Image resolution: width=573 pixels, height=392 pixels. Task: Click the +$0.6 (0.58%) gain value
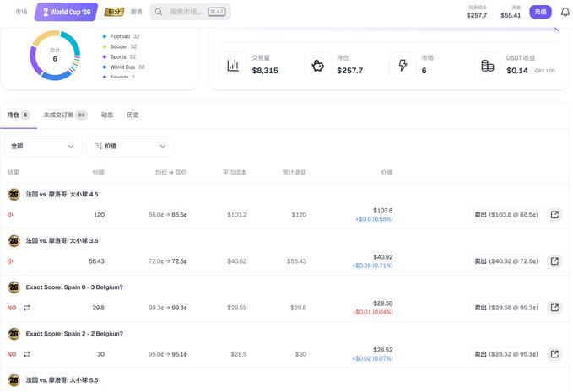(x=374, y=219)
